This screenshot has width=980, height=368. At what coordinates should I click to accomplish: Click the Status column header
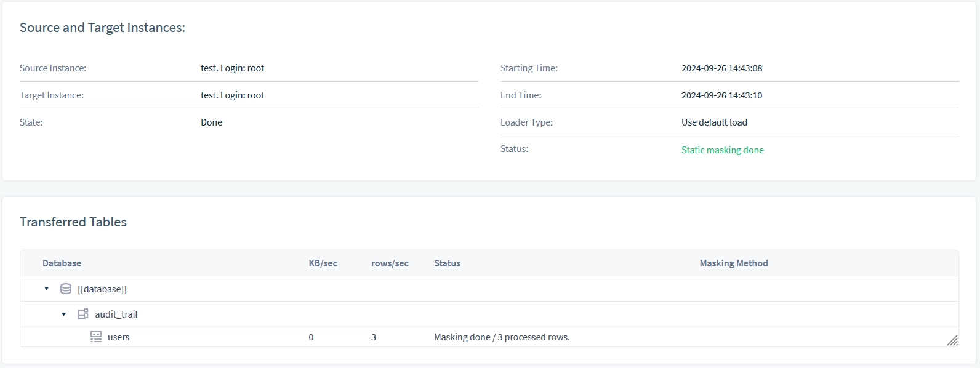[447, 263]
